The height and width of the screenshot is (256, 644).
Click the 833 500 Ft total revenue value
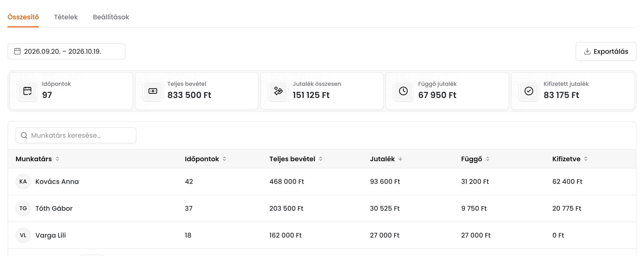coord(189,95)
